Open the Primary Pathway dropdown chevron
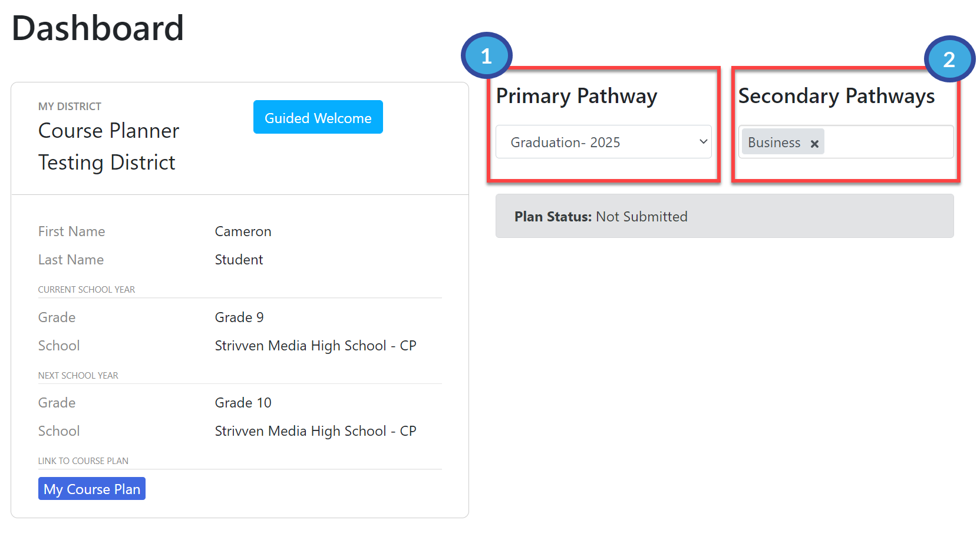 [x=702, y=142]
